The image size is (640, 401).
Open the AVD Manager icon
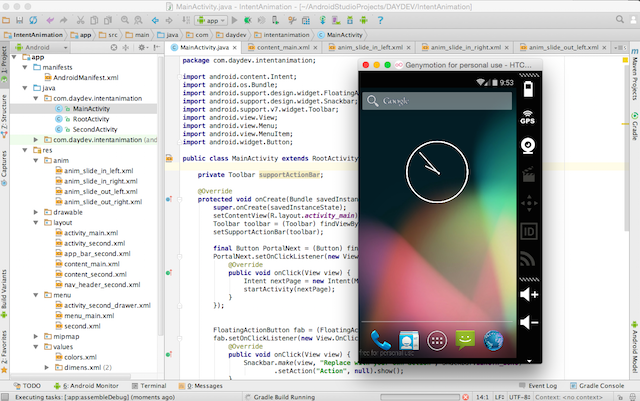click(x=336, y=20)
